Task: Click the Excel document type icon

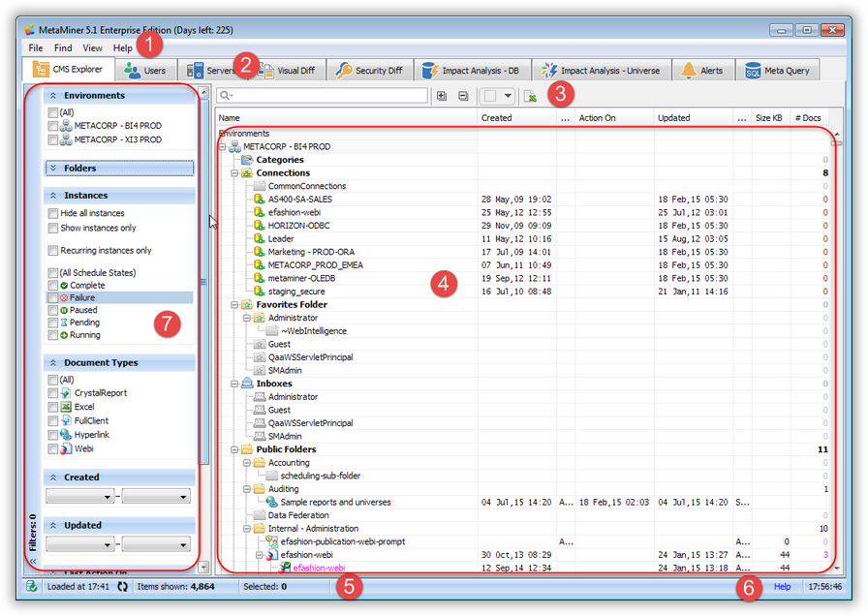Action: (66, 406)
